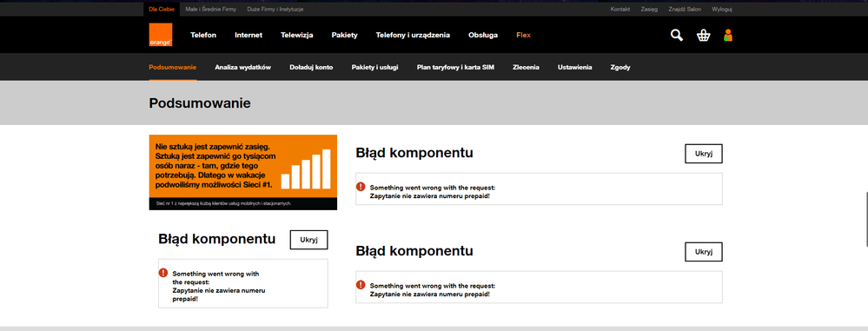Switch to Doładuj konto tab
This screenshot has width=868, height=331.
311,67
